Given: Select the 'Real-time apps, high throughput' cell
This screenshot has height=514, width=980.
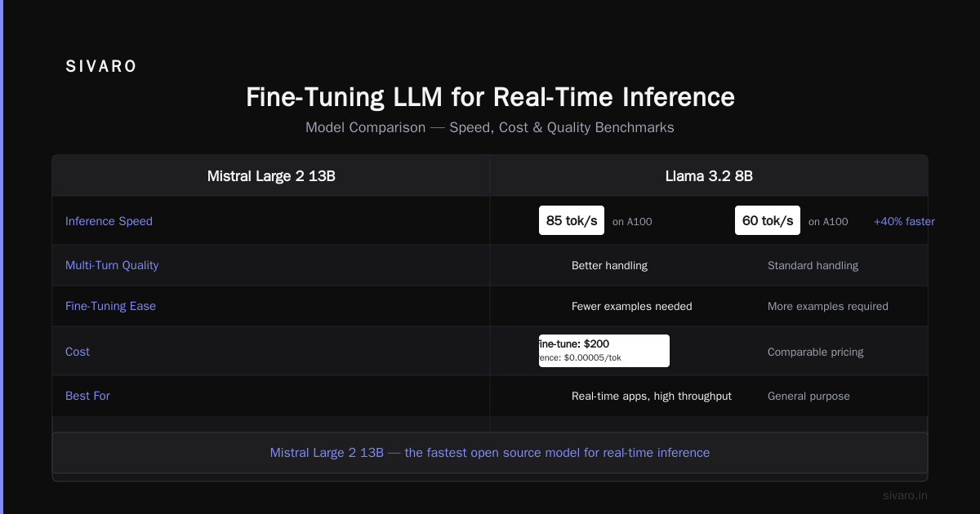Looking at the screenshot, I should coord(652,396).
